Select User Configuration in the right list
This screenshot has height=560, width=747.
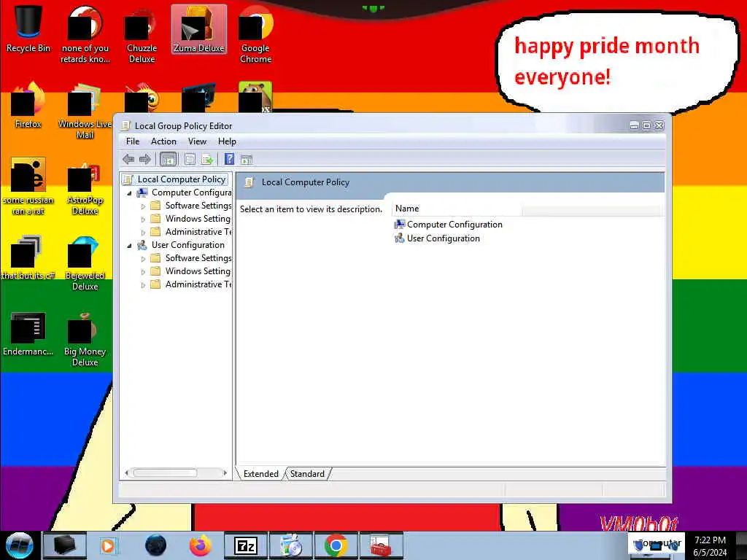(437, 238)
